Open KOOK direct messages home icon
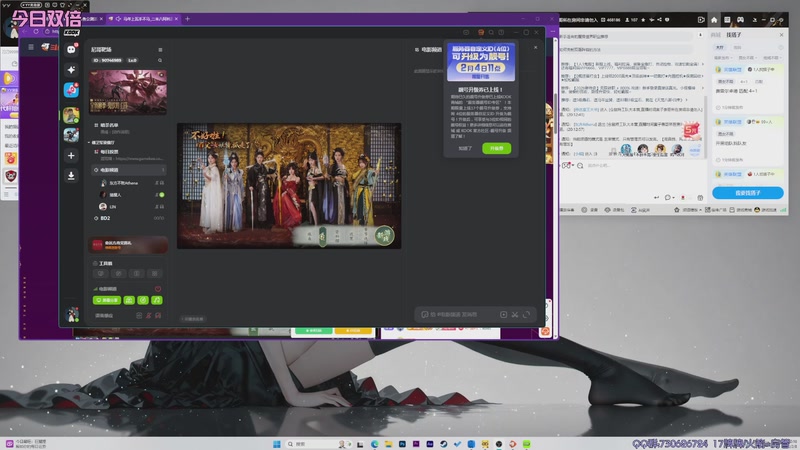 click(x=71, y=49)
